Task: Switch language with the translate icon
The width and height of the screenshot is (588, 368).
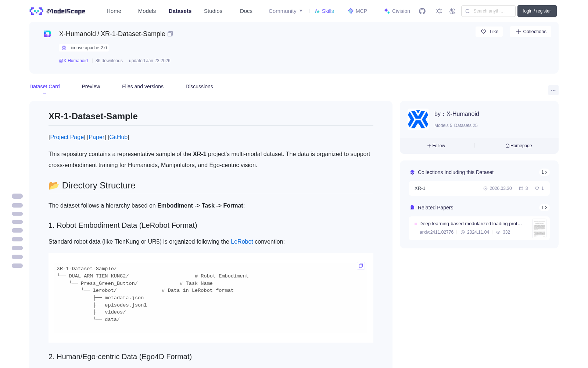Action: point(453,11)
